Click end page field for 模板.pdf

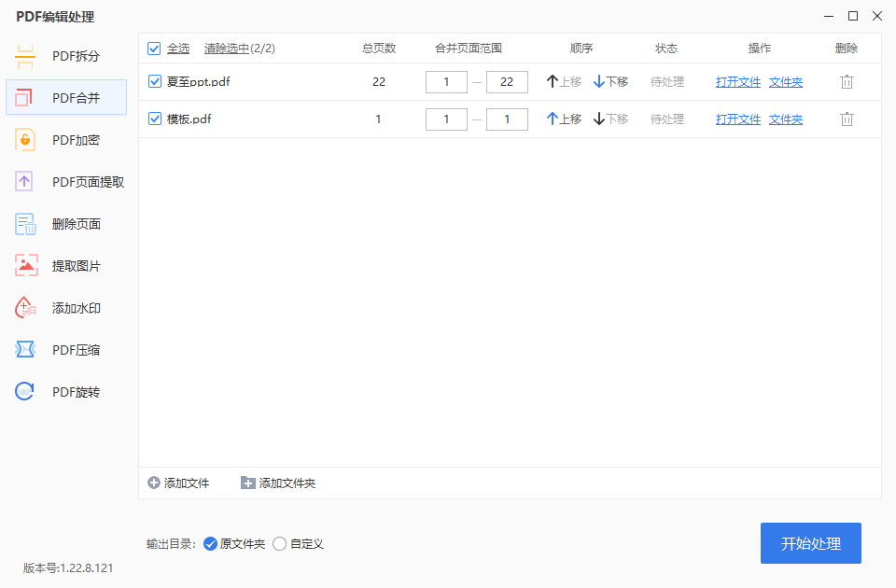coord(507,119)
